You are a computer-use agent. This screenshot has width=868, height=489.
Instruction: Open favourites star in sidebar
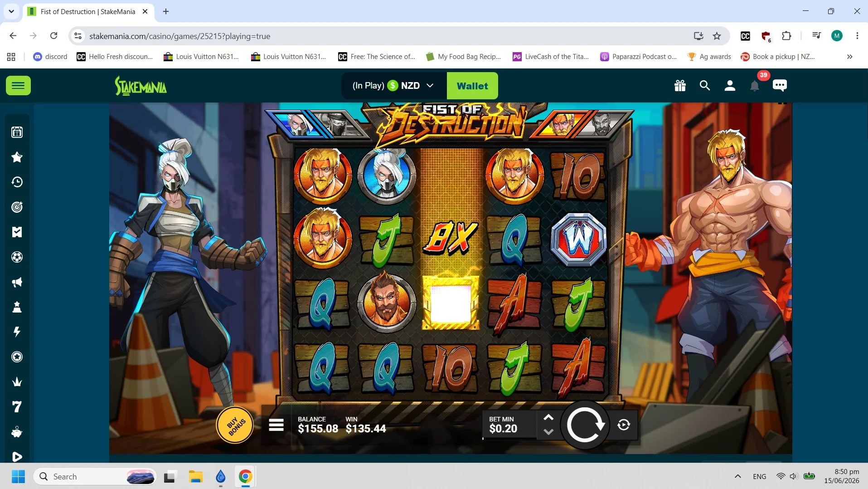pyautogui.click(x=17, y=157)
